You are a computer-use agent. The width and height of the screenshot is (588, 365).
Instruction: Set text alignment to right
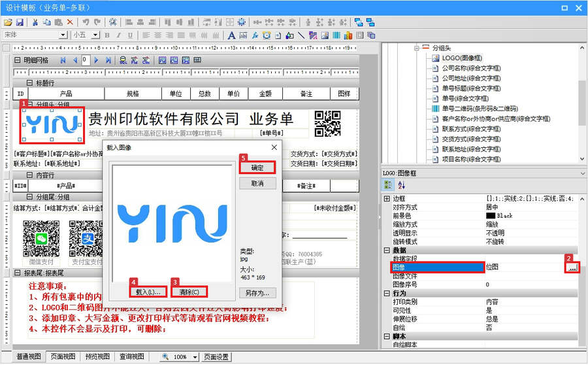pyautogui.click(x=169, y=35)
